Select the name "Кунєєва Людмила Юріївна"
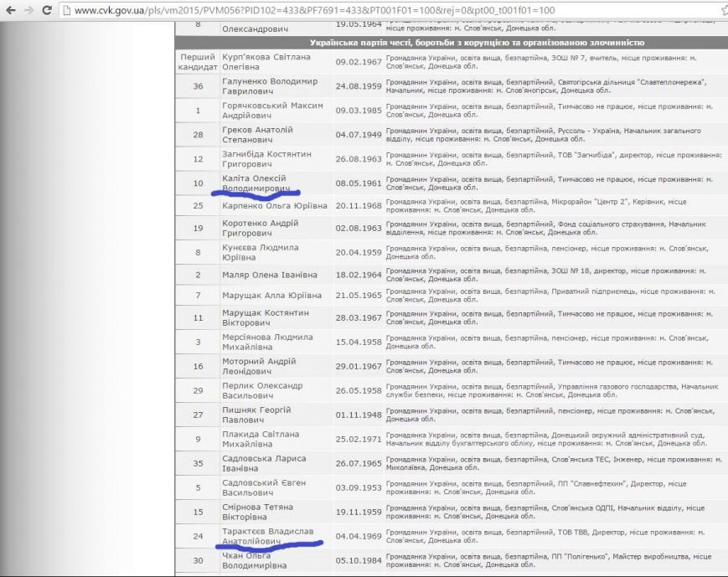The image size is (728, 577). (x=260, y=253)
